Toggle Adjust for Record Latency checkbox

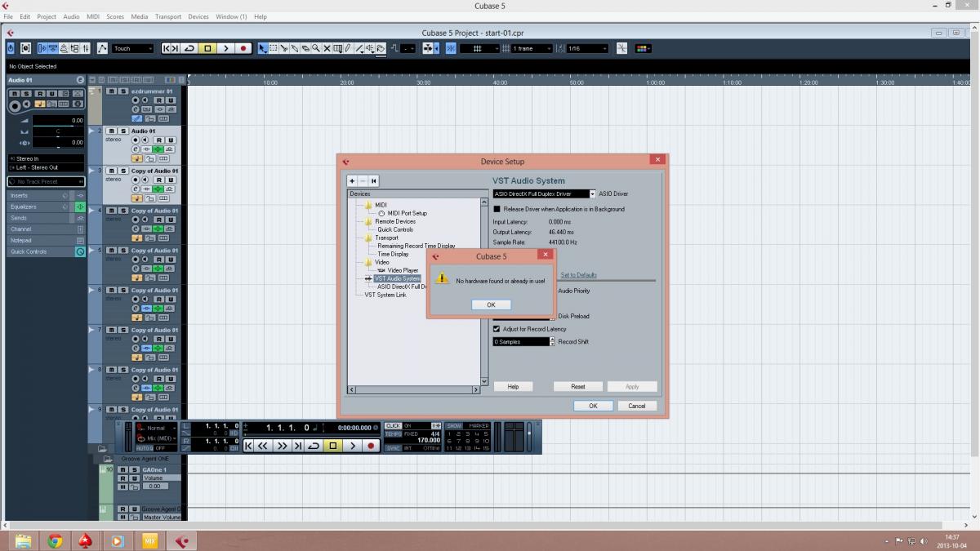pos(497,329)
